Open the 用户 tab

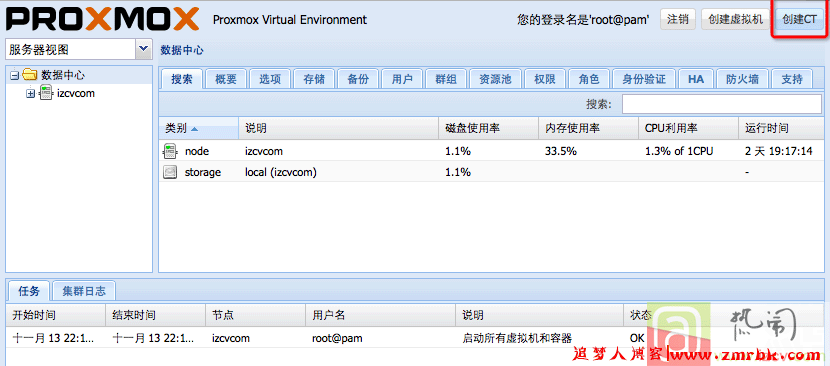[x=402, y=79]
